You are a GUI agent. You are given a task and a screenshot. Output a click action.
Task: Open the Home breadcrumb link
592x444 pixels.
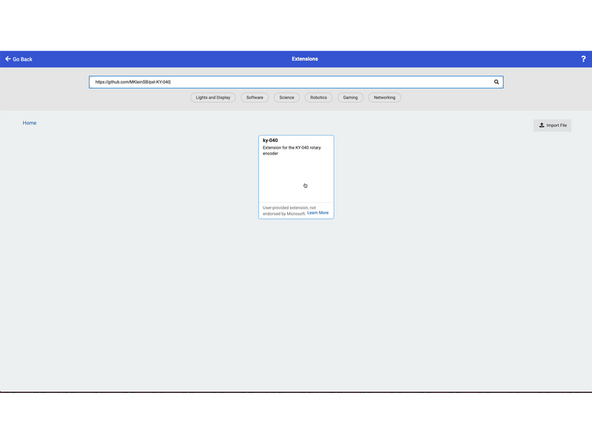tap(29, 123)
